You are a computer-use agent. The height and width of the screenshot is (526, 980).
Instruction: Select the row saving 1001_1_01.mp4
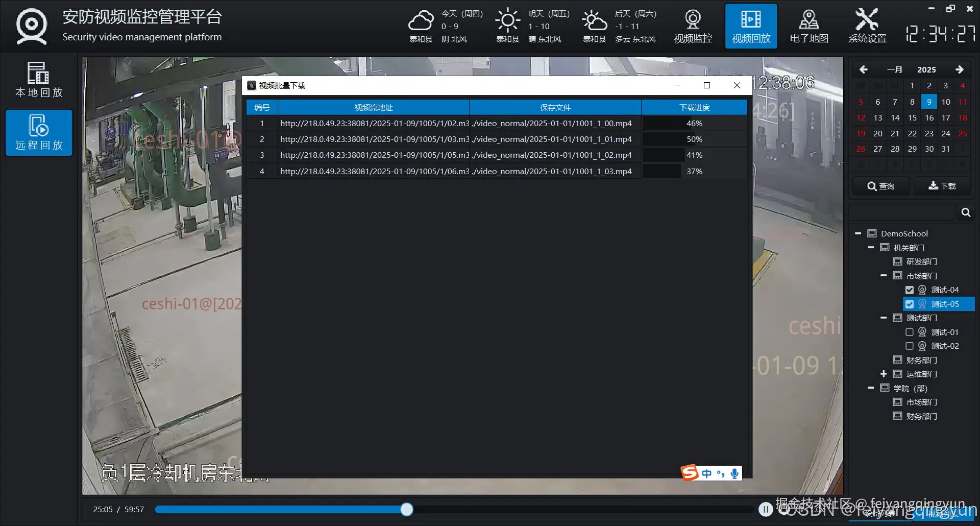tap(497, 139)
